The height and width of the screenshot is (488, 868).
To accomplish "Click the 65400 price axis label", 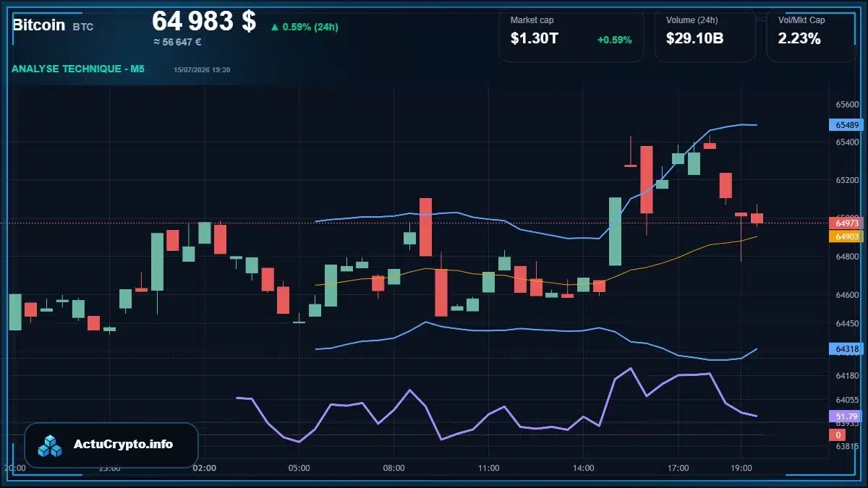I will [x=847, y=142].
